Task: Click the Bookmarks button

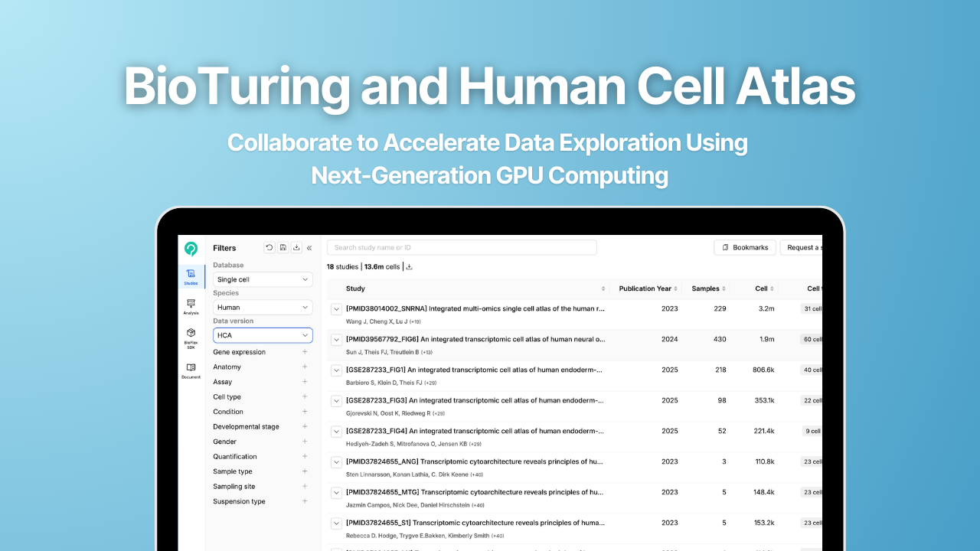Action: (x=745, y=248)
